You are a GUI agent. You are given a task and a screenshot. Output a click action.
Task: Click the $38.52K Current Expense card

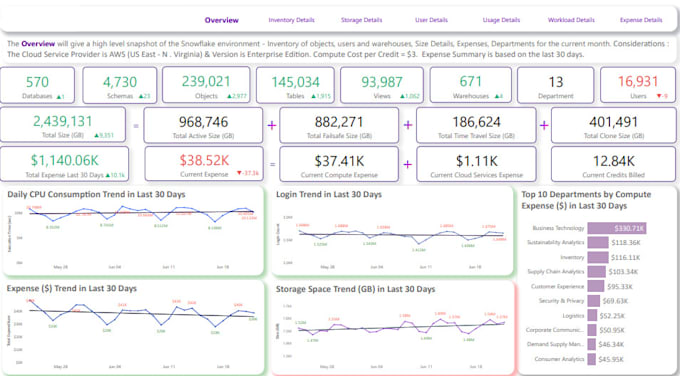(x=204, y=164)
